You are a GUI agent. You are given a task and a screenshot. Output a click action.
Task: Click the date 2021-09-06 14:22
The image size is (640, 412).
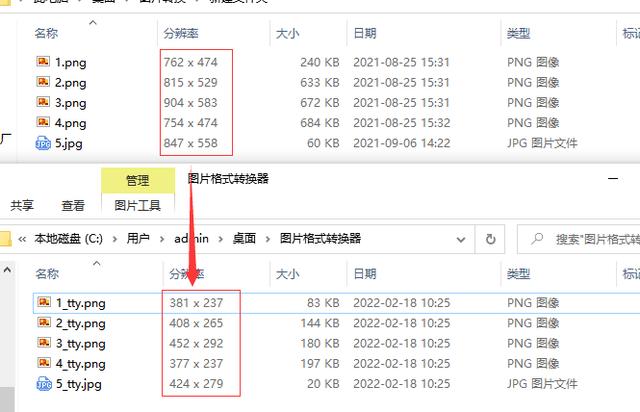pos(402,143)
